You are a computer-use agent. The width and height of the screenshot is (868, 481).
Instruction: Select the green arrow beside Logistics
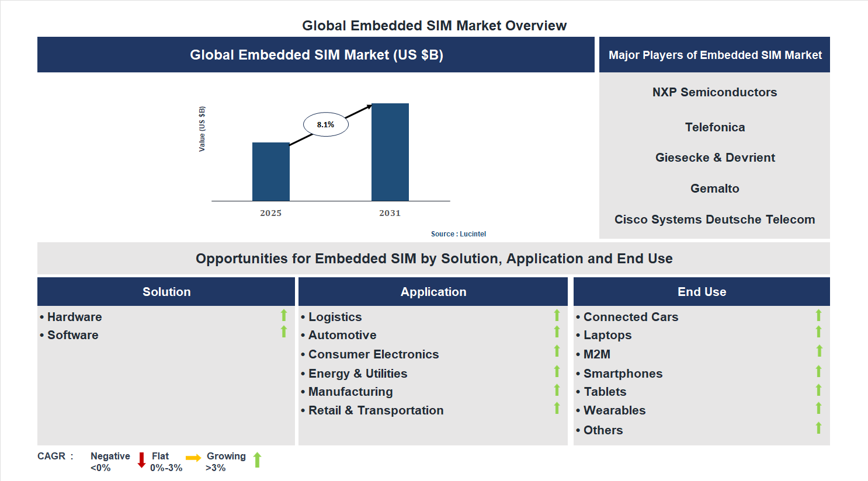pos(557,316)
